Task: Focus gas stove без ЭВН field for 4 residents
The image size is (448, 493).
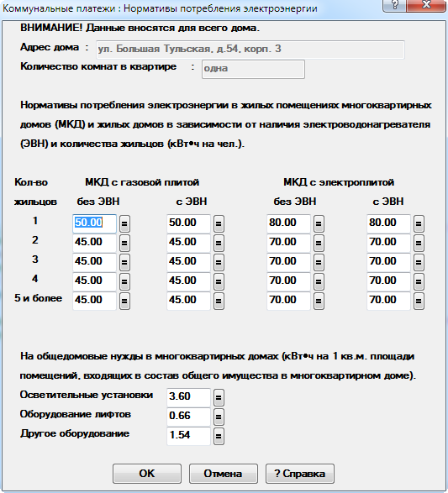Action: click(x=94, y=281)
